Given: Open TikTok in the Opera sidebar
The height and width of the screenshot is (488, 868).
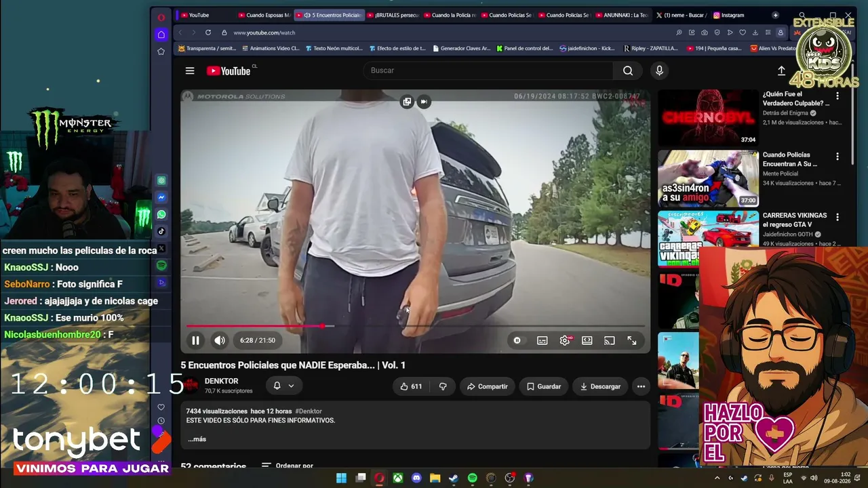Looking at the screenshot, I should point(161,231).
